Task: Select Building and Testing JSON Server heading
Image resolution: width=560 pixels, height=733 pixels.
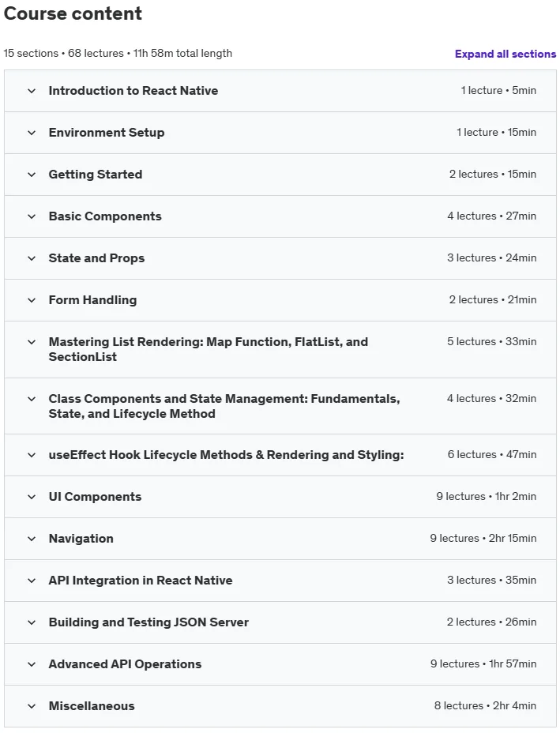Action: (x=148, y=622)
